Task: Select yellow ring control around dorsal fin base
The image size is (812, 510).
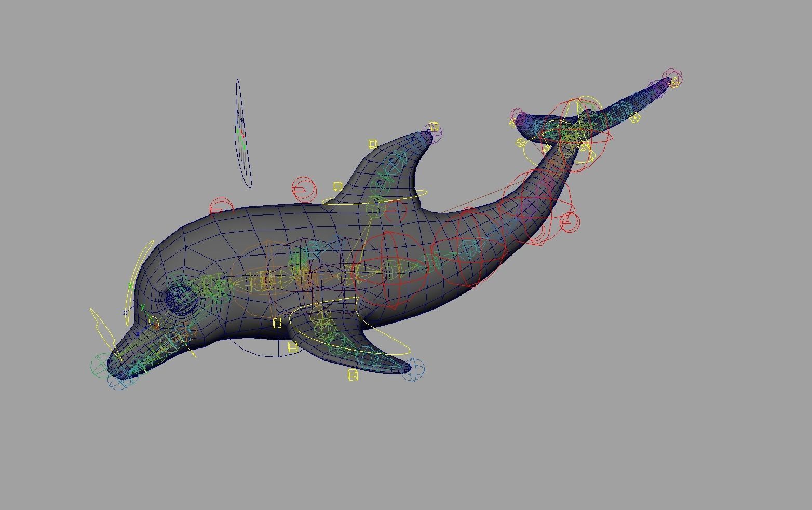Action: (x=375, y=198)
